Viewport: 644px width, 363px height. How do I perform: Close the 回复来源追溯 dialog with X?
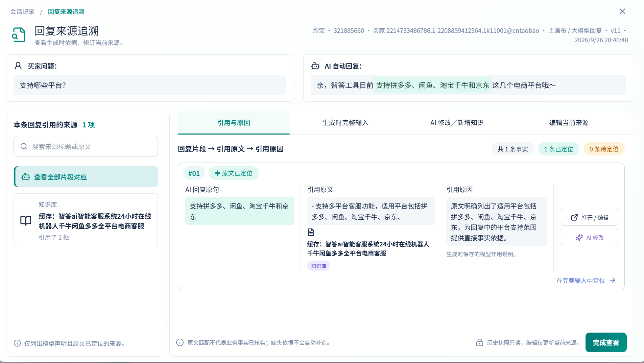622,11
